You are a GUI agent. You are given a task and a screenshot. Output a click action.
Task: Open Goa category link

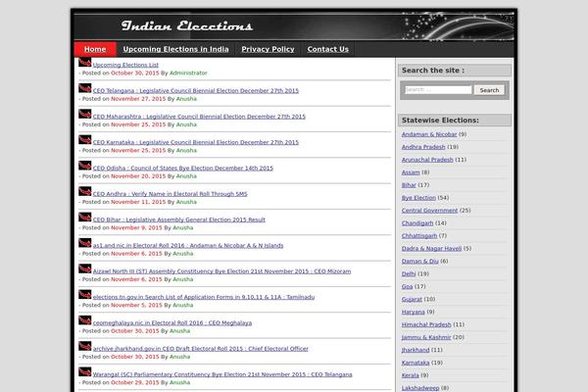[407, 286]
